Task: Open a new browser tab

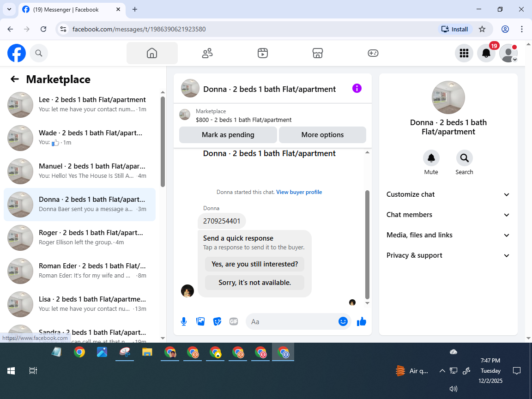Action: pos(135,10)
